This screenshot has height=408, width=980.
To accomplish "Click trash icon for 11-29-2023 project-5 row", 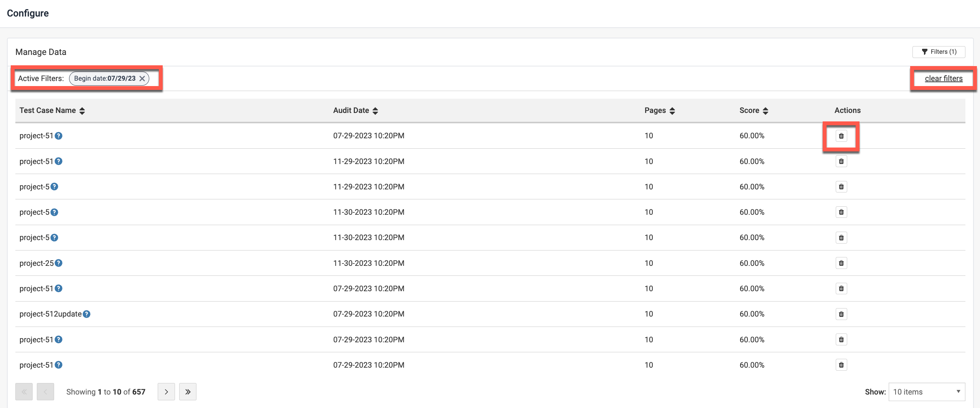I will pos(841,187).
